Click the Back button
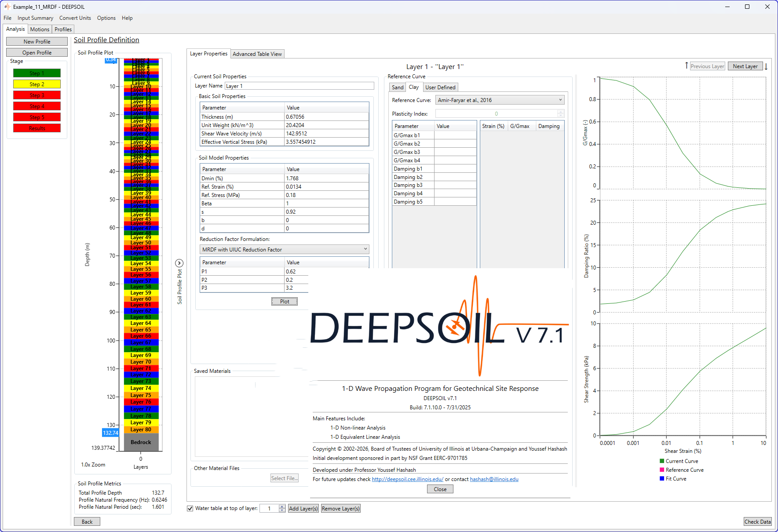Viewport: 778px width, 532px height. click(x=87, y=521)
